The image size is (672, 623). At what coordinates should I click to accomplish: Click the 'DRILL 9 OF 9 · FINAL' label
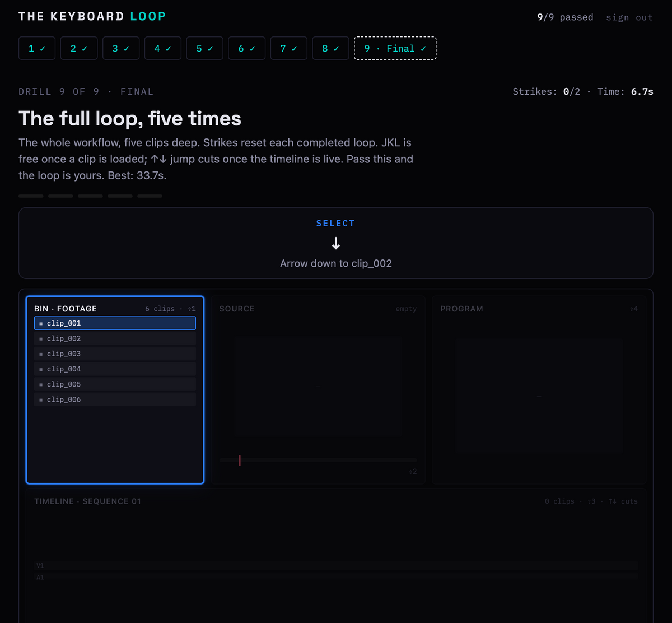pyautogui.click(x=86, y=91)
